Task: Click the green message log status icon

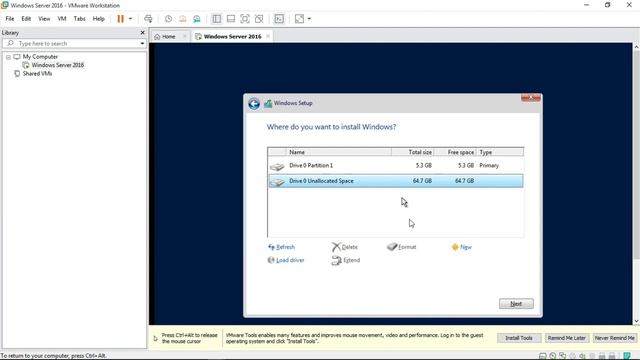Action: 627,356
